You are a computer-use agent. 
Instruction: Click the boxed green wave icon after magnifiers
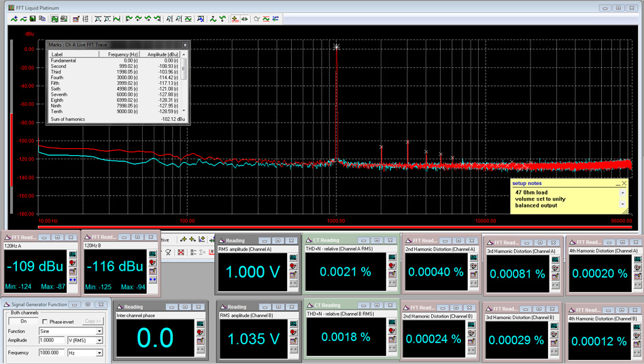(x=188, y=19)
